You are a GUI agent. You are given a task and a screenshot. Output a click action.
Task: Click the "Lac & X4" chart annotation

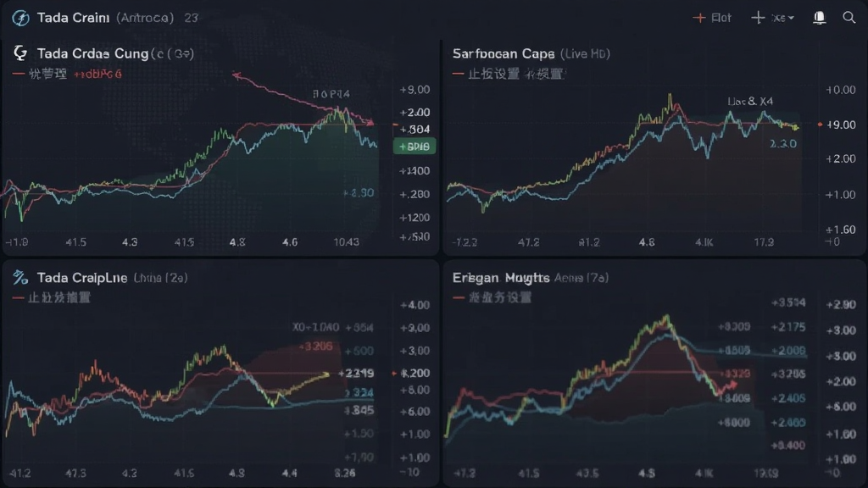750,102
